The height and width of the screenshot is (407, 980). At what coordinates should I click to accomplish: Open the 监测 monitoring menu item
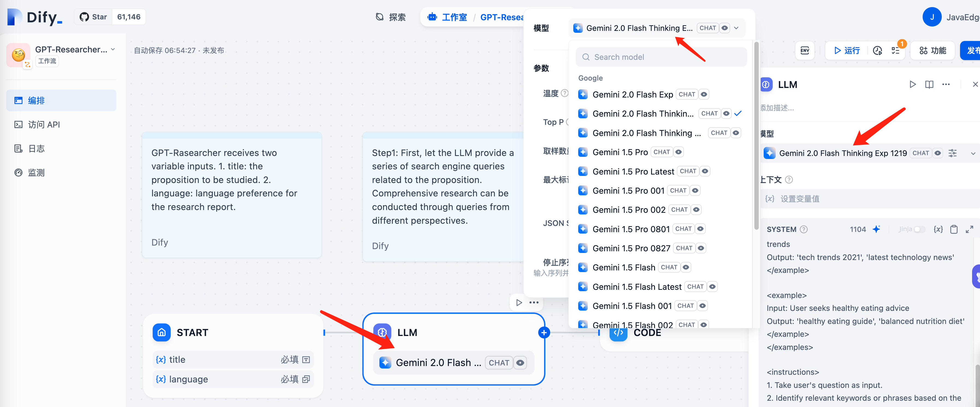pyautogui.click(x=61, y=172)
